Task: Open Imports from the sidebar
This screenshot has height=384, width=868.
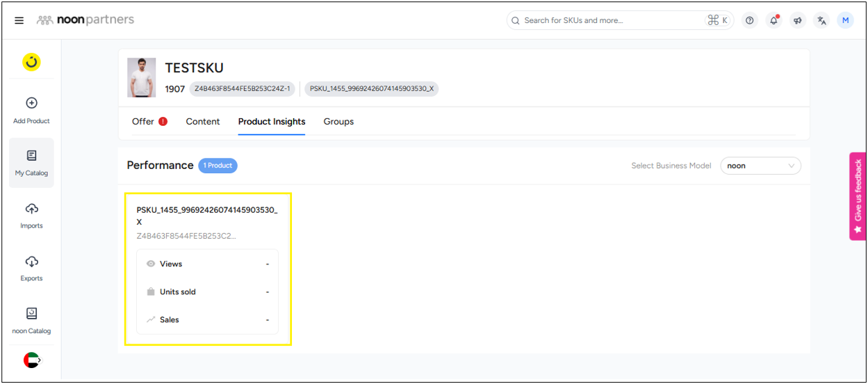Action: pos(31,216)
